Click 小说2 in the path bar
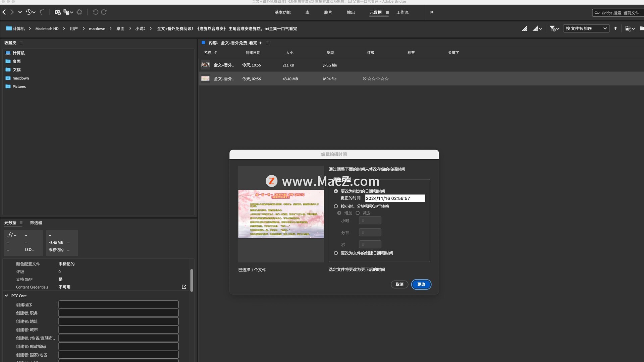Image resolution: width=644 pixels, height=362 pixels. tap(140, 28)
